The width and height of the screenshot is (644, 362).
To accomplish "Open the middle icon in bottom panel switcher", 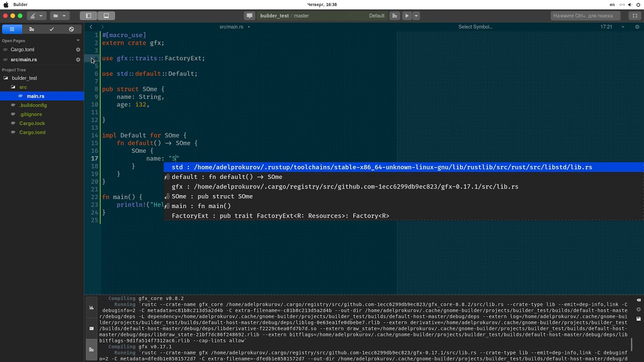I will (92, 328).
